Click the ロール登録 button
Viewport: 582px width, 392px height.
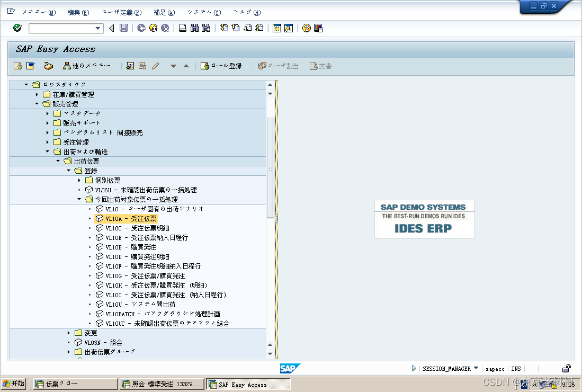coord(221,66)
